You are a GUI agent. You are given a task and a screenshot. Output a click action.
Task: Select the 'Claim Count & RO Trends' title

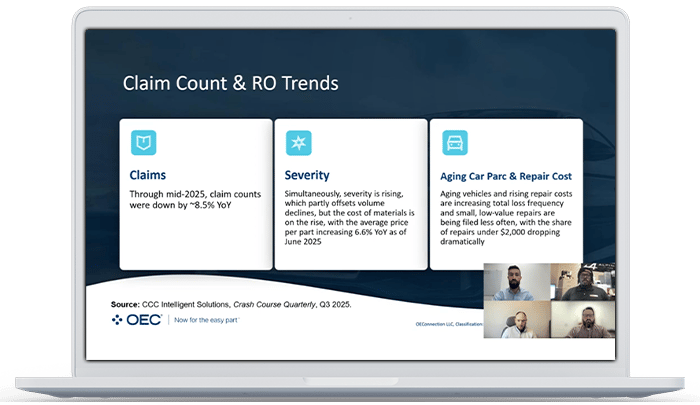click(230, 84)
